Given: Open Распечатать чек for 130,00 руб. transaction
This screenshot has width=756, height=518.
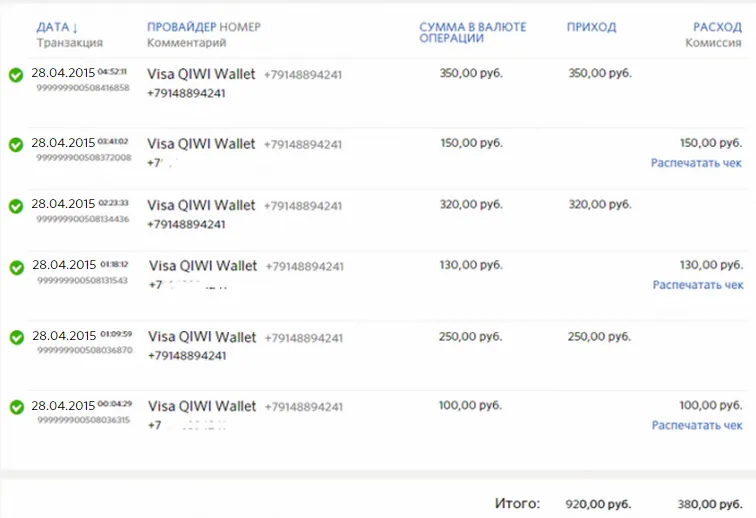Looking at the screenshot, I should [698, 285].
